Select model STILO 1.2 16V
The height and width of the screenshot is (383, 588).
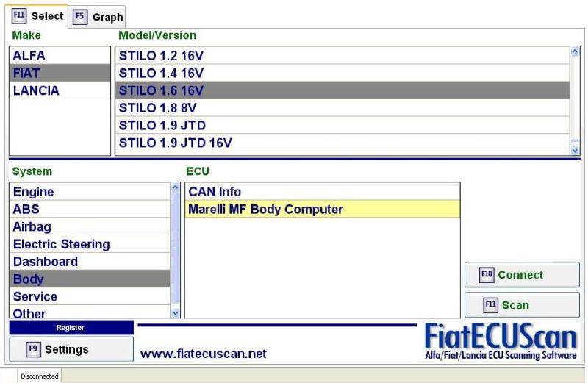[x=343, y=56]
